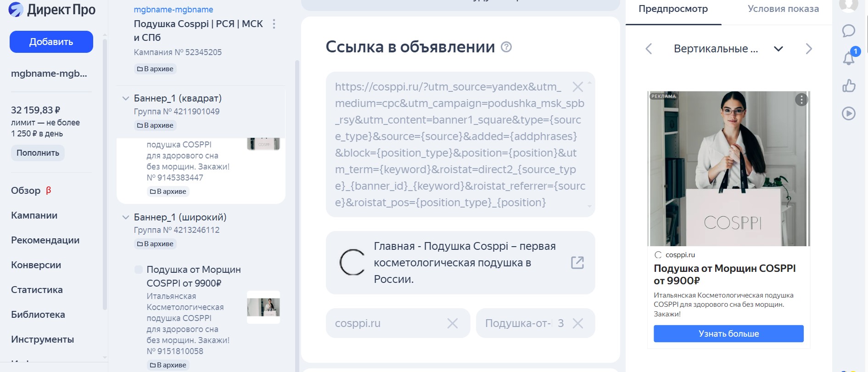
Task: Open the Рекомендации section
Action: pos(45,240)
